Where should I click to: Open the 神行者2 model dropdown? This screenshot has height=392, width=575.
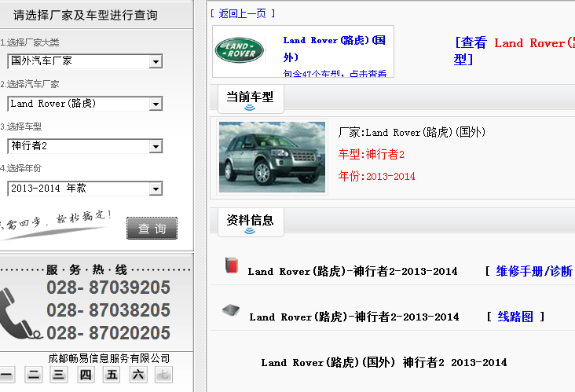[85, 146]
